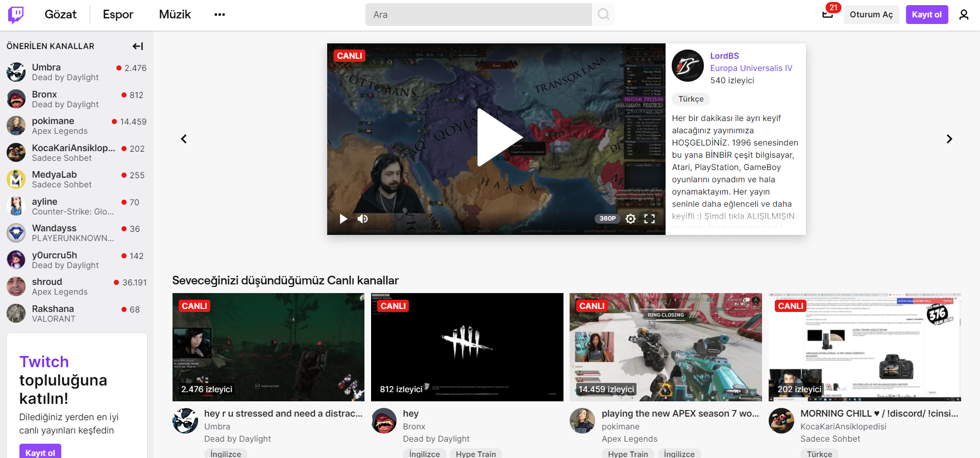The height and width of the screenshot is (458, 980).
Task: Click the Apex Legends link under pokimane card
Action: click(629, 439)
